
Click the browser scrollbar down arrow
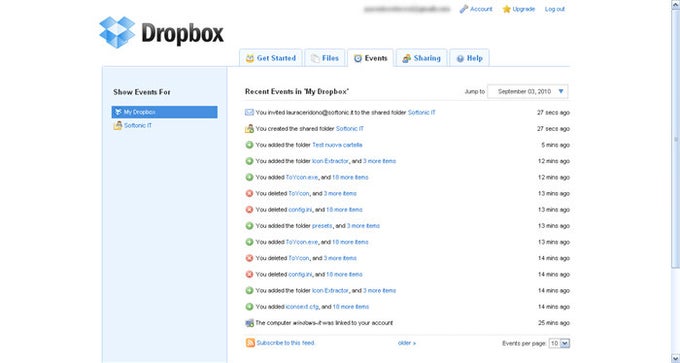tap(675, 358)
